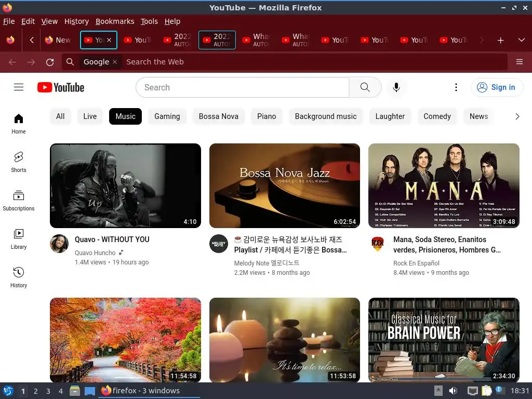The image size is (532, 399).
Task: Select the Comedy filter chip
Action: tap(437, 116)
